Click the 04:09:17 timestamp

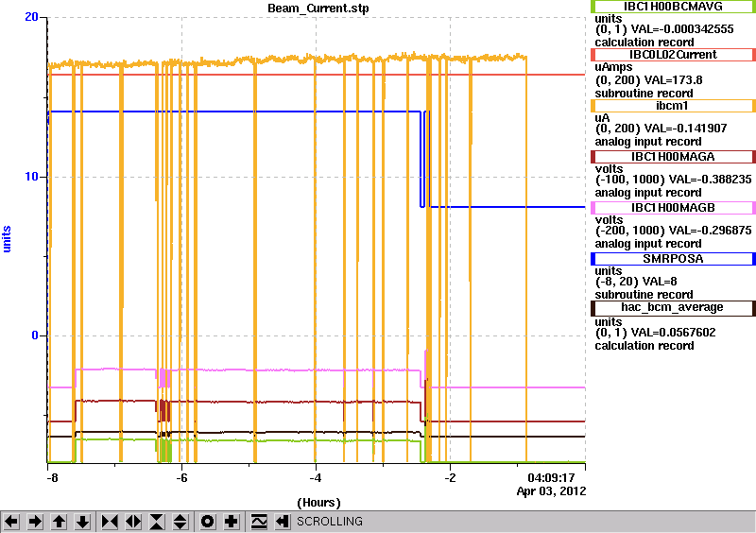551,478
